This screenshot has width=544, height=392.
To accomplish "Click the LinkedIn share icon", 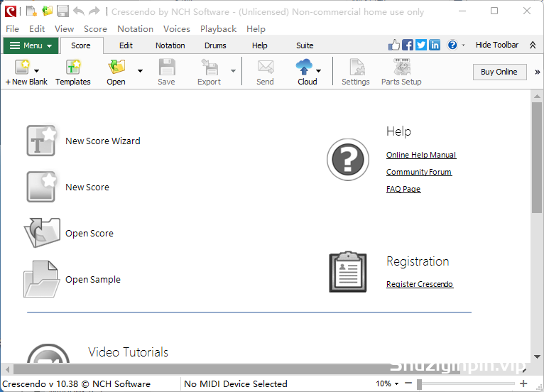I will (435, 45).
